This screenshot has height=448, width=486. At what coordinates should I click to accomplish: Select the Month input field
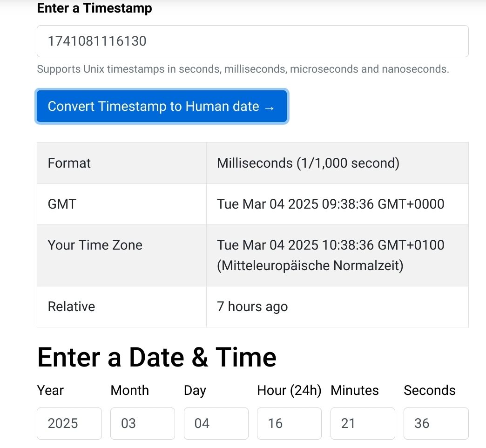click(142, 423)
